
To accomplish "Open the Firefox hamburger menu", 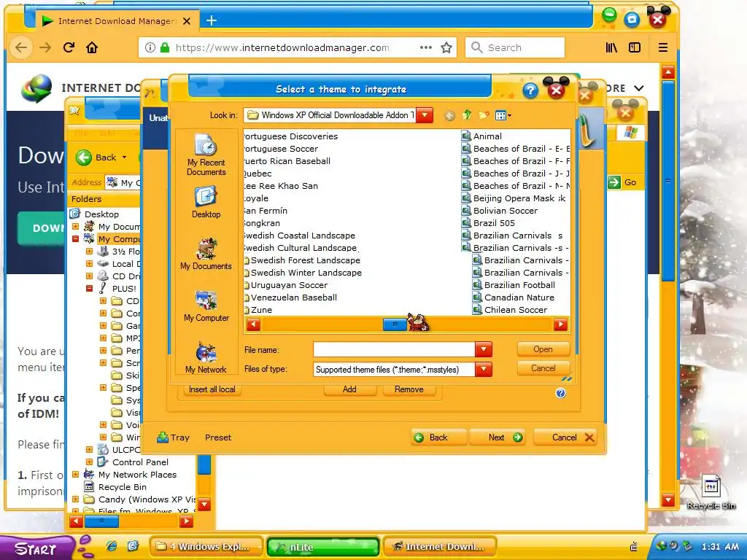I will pyautogui.click(x=662, y=47).
